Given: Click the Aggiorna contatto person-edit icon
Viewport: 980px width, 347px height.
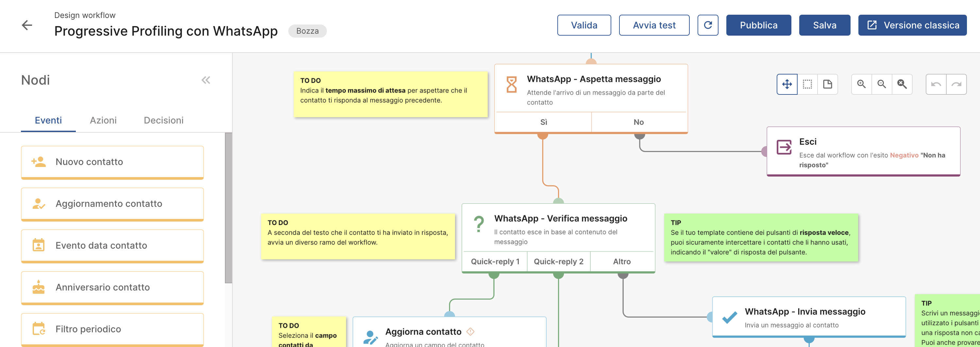Looking at the screenshot, I should pyautogui.click(x=370, y=337).
